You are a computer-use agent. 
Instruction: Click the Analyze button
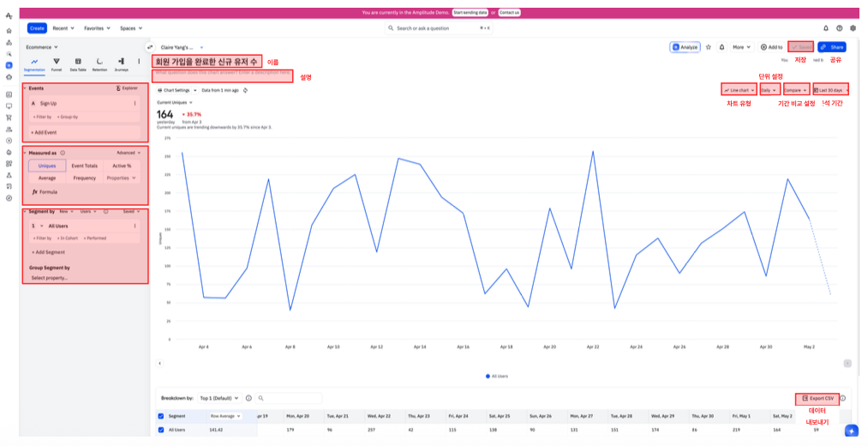pos(685,48)
